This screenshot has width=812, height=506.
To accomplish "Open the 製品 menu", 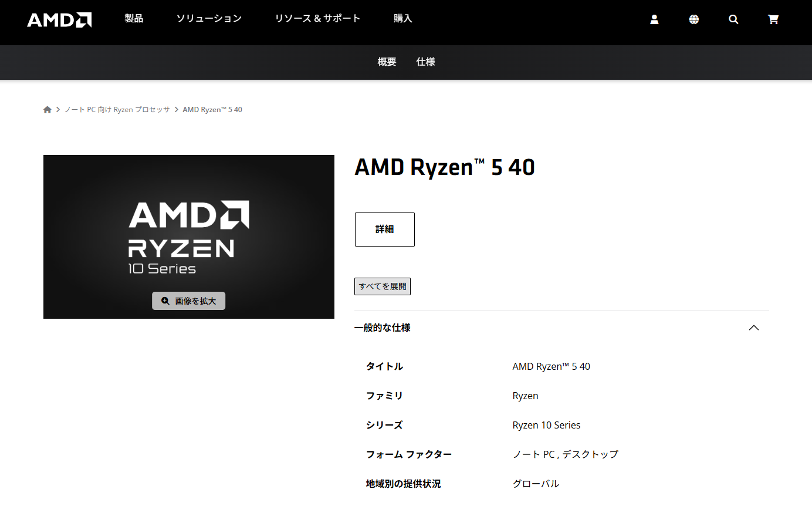I will pyautogui.click(x=134, y=19).
